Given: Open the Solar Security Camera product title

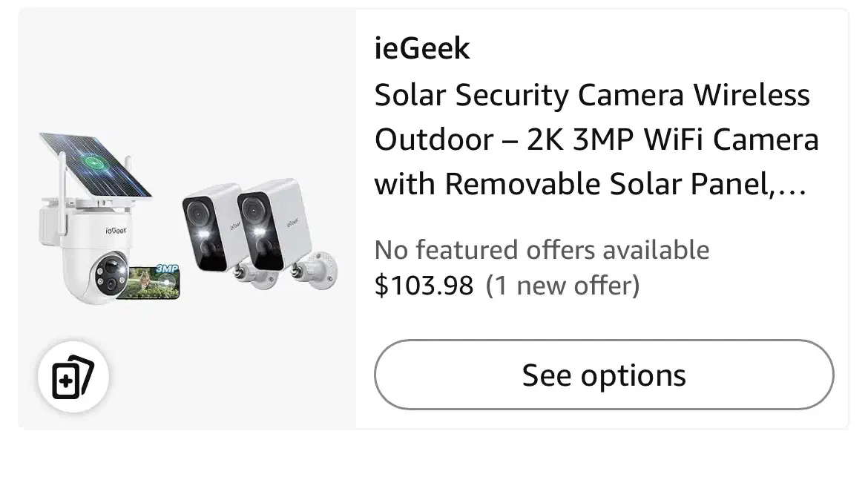Looking at the screenshot, I should point(592,96).
